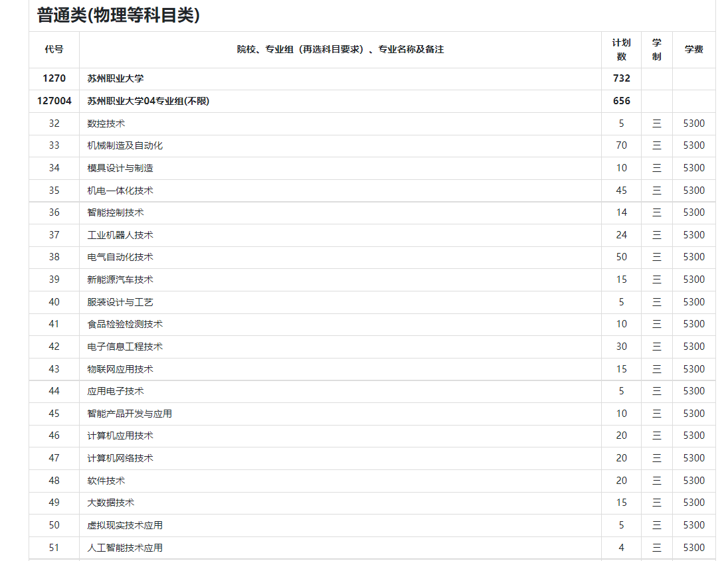Viewport: 728px width, 561px height.
Task: Click the 5300 tuition for 物联网应用技术
Action: coord(693,369)
